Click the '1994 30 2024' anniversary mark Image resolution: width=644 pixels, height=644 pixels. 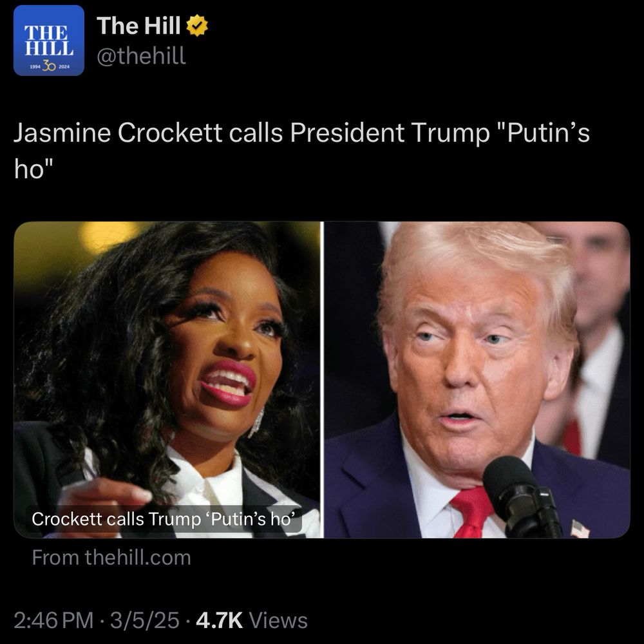pyautogui.click(x=49, y=66)
